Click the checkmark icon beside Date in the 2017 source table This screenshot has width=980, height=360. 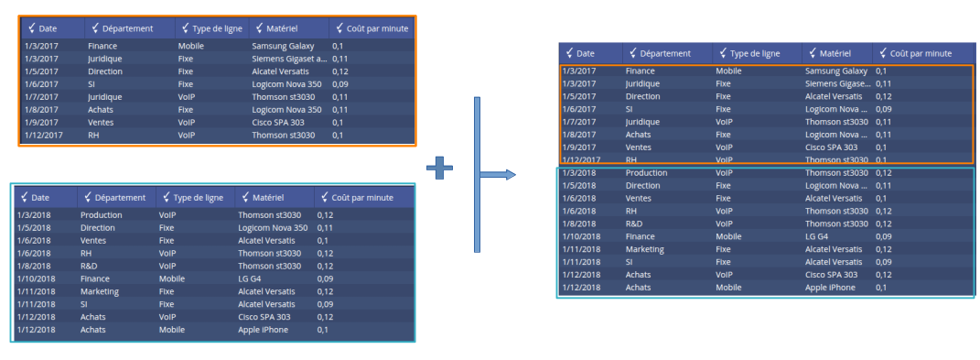click(x=31, y=27)
